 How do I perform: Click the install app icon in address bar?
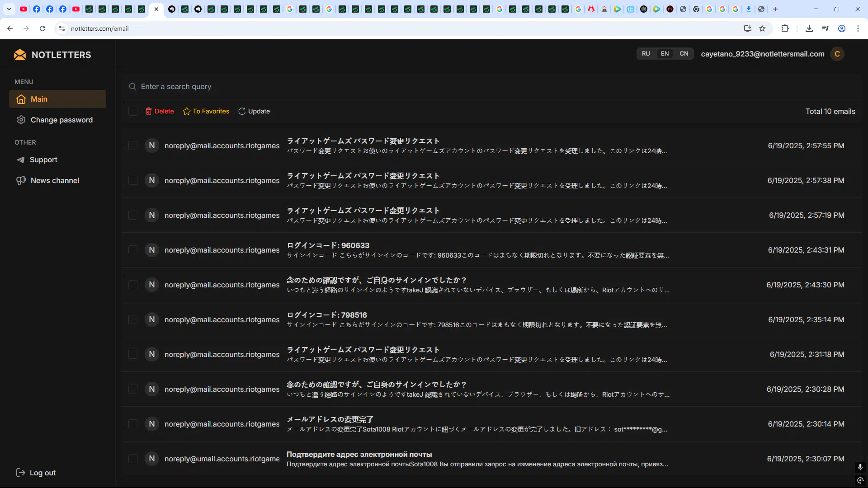[x=748, y=28]
